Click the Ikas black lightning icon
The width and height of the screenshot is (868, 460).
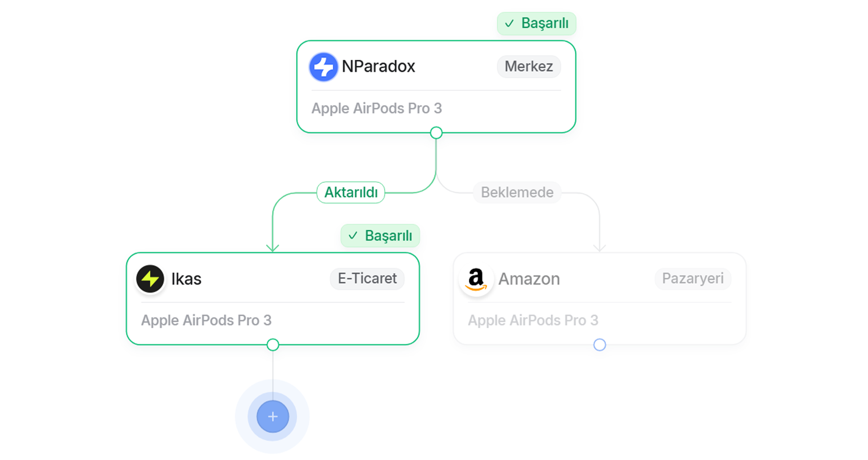pos(150,279)
